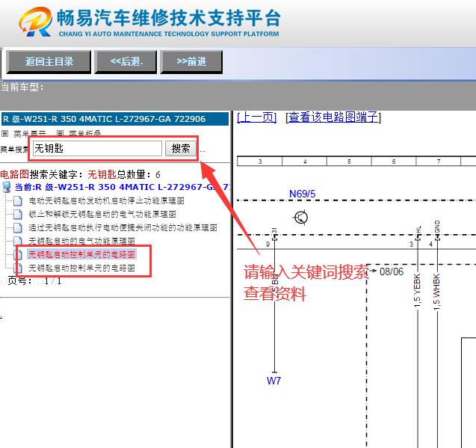Click the document icon beside 电动无钥匙启动发动机启动停止功能原理图
Image resolution: width=476 pixels, height=448 pixels.
18,200
